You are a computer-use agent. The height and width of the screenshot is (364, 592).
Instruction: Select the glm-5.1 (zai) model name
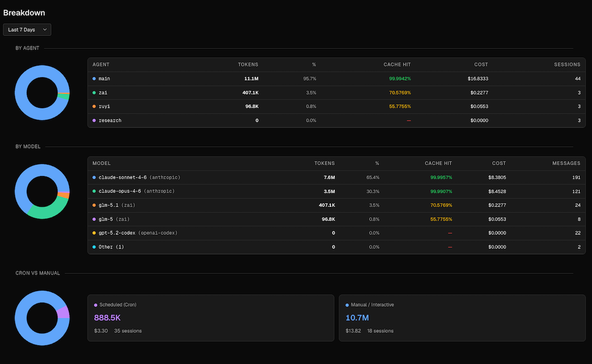click(x=117, y=205)
